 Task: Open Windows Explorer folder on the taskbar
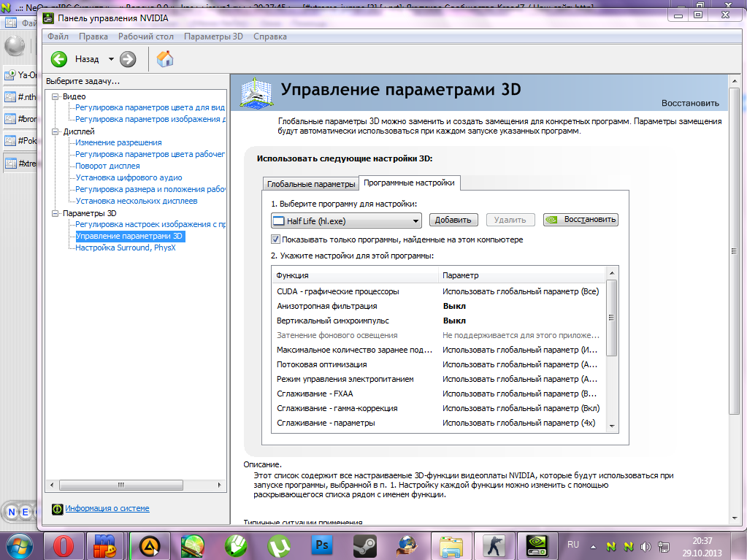click(x=451, y=546)
